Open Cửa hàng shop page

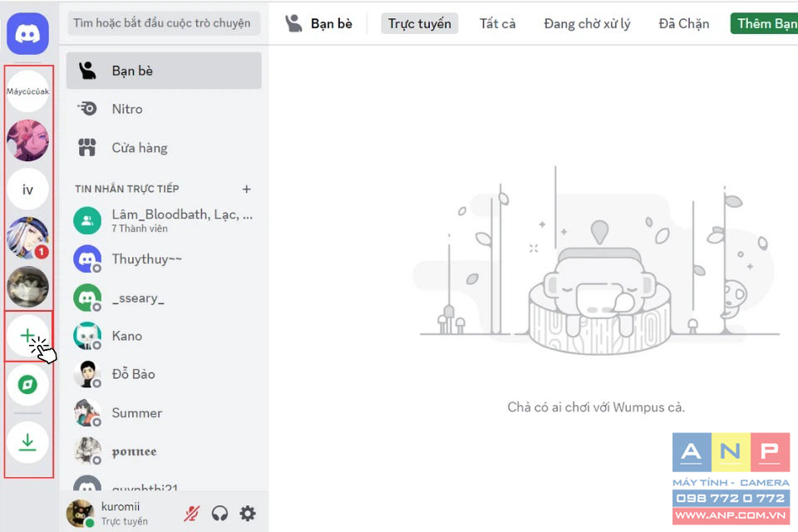click(x=164, y=148)
